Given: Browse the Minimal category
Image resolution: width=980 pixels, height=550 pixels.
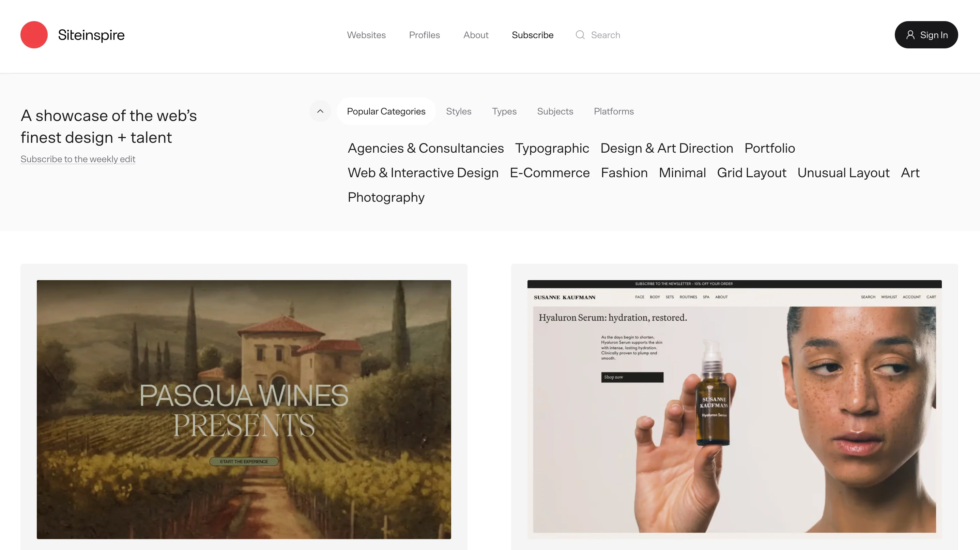Looking at the screenshot, I should coord(682,173).
